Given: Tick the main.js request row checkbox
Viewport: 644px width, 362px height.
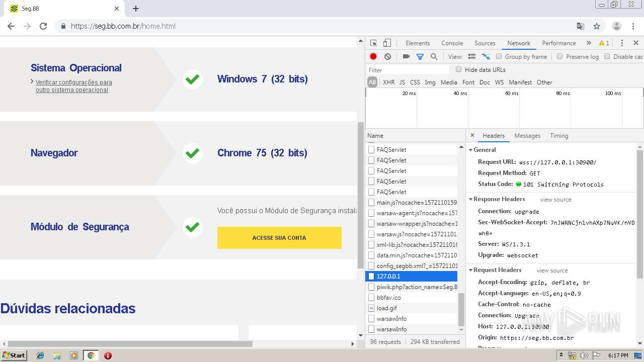Looking at the screenshot, I should 371,203.
